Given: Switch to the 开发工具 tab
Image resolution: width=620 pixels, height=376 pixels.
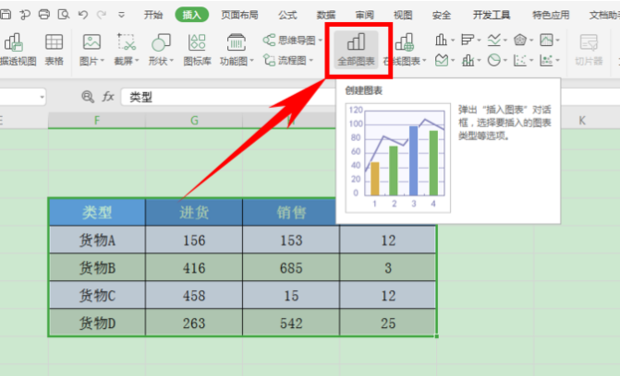Looking at the screenshot, I should pos(491,15).
